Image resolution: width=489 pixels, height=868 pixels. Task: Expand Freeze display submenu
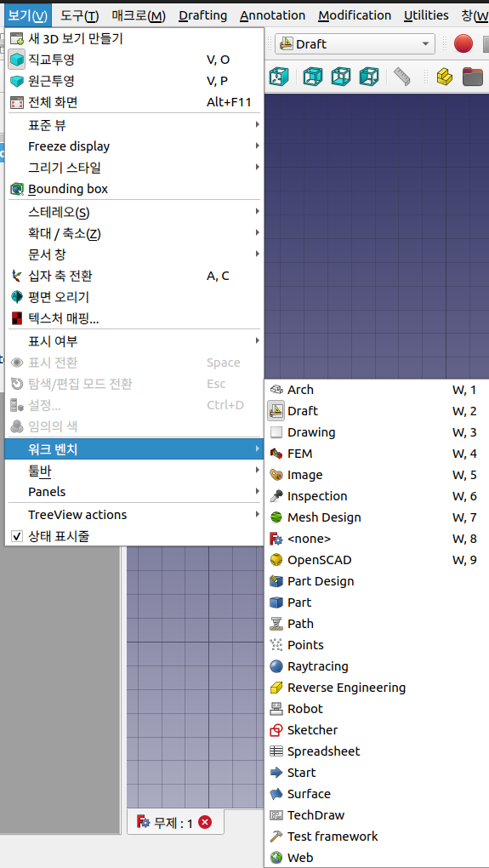(134, 146)
